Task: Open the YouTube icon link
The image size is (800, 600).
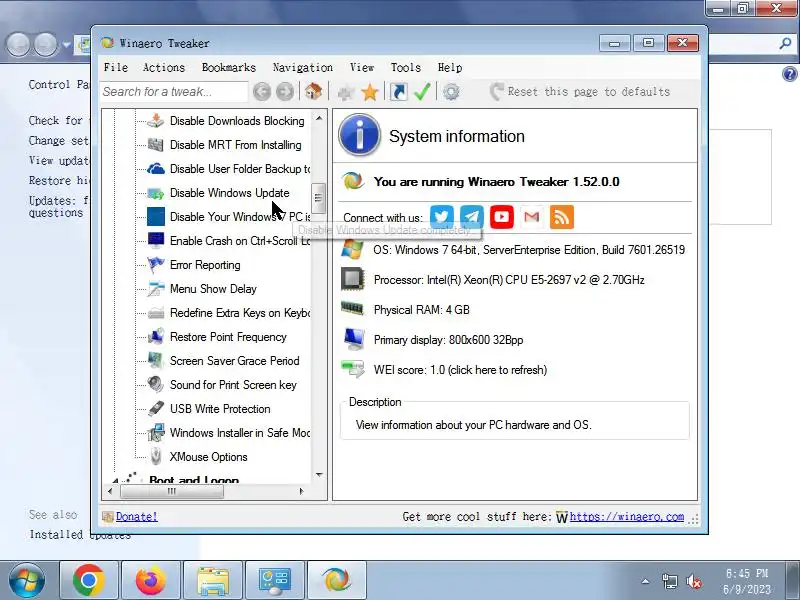Action: pos(502,216)
